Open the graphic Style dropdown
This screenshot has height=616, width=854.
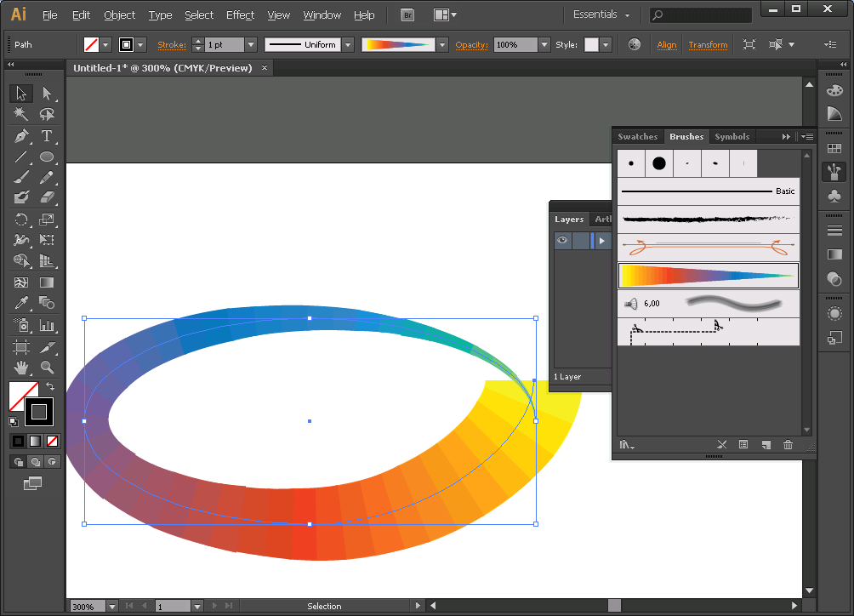tap(605, 44)
